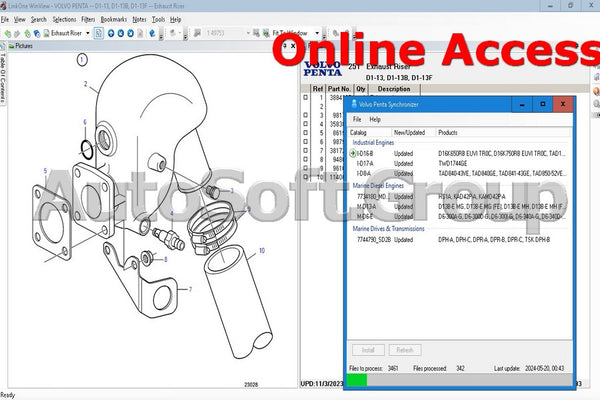Click the second blue circle arrow icon

point(121,33)
